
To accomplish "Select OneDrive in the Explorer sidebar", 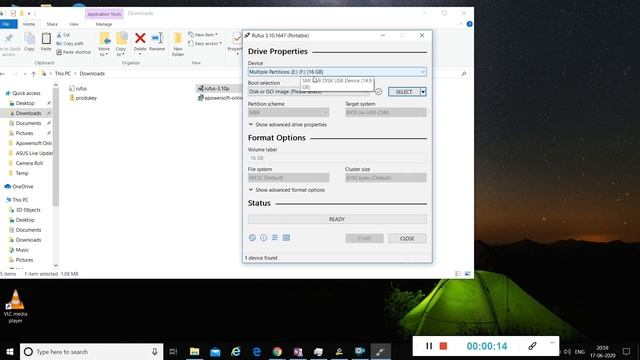I will [x=22, y=187].
